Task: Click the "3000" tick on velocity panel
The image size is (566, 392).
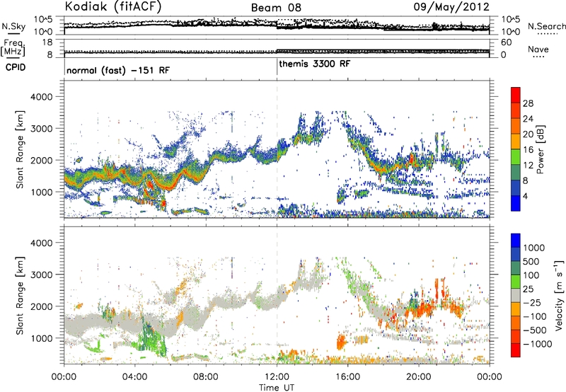Action: point(42,275)
